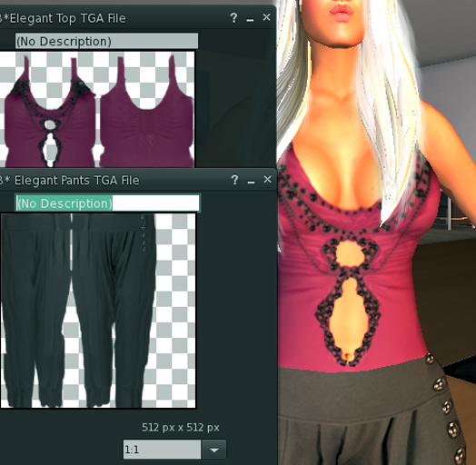The height and width of the screenshot is (465, 476).
Task: Click the purple top texture preview
Action: coord(97,109)
